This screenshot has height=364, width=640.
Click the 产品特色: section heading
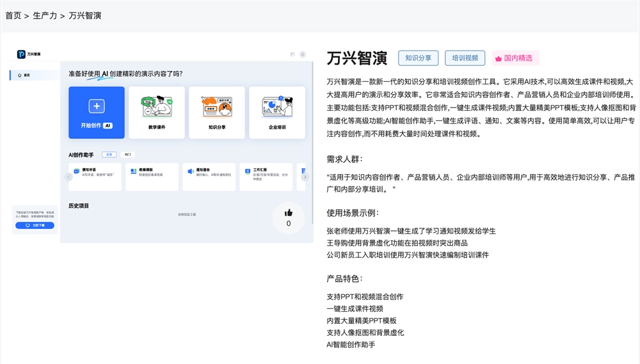pyautogui.click(x=345, y=279)
